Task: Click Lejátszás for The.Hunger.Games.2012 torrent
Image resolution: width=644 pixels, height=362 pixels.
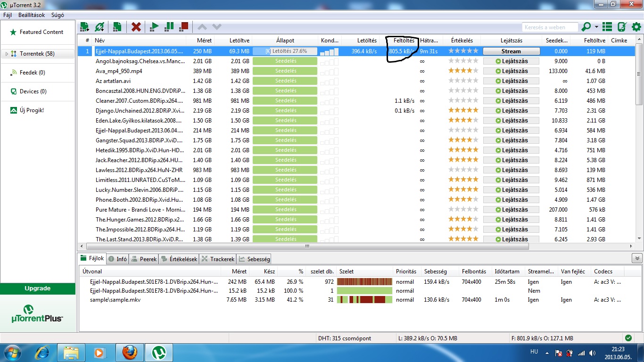Action: (511, 219)
